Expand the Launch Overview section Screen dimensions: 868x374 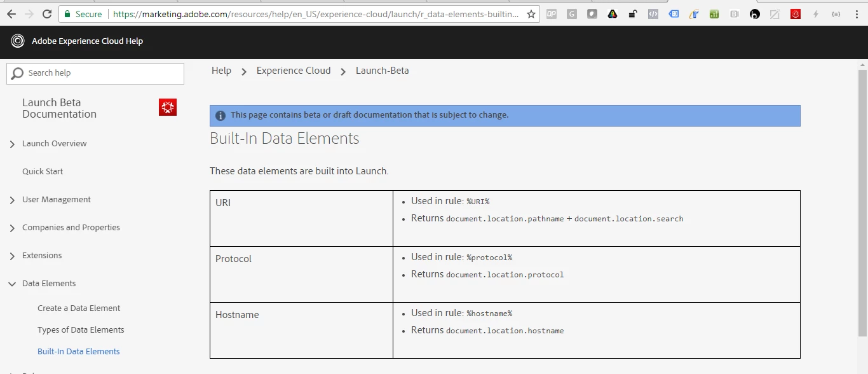12,144
